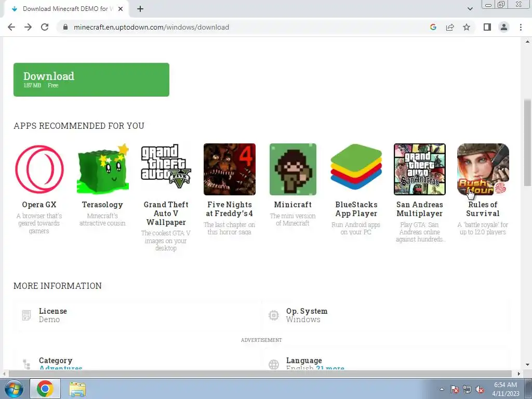Show hidden tray icons arrow

point(442,389)
